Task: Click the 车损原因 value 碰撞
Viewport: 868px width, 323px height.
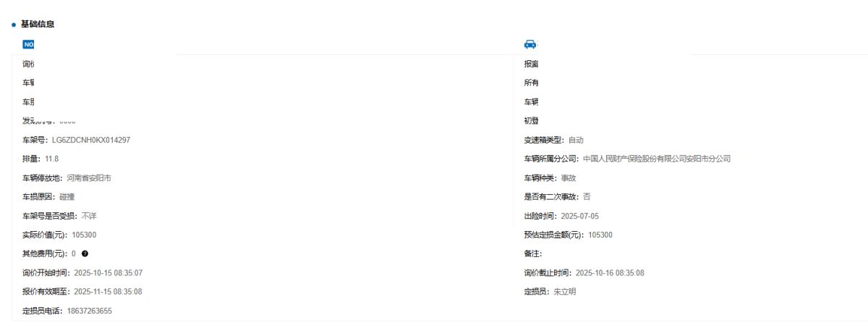Action: tap(67, 197)
